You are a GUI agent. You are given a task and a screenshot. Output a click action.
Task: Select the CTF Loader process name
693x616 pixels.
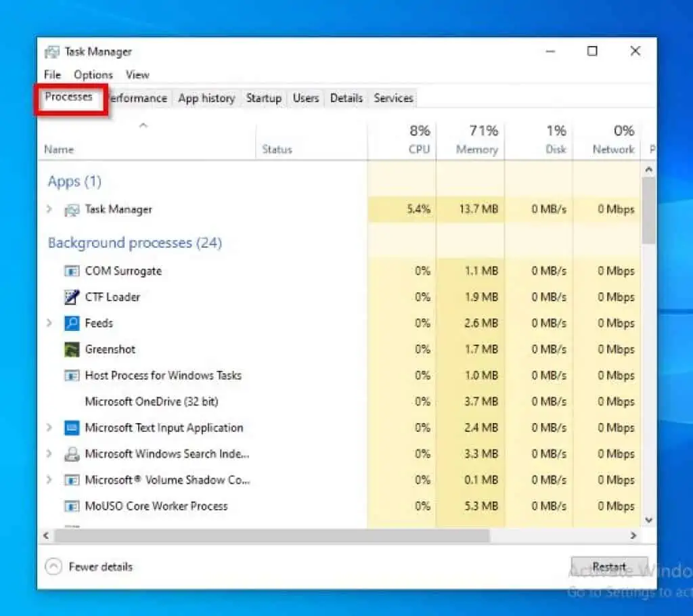[112, 297]
